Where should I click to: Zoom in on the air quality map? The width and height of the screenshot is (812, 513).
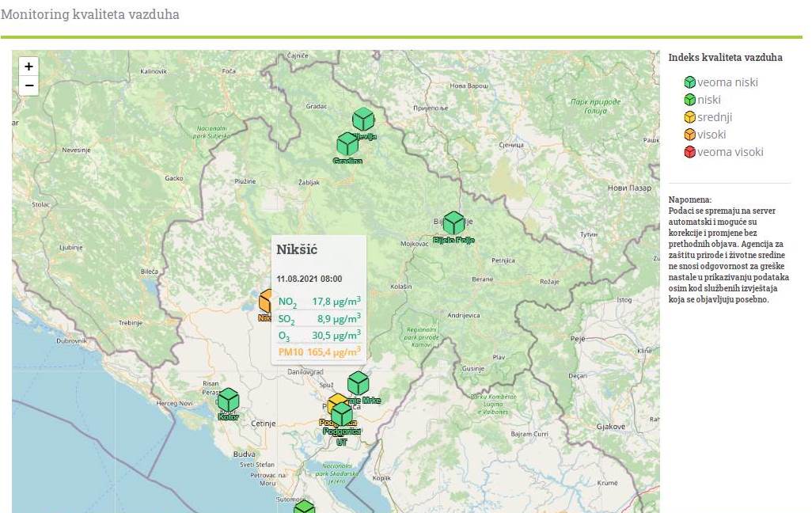coord(29,66)
